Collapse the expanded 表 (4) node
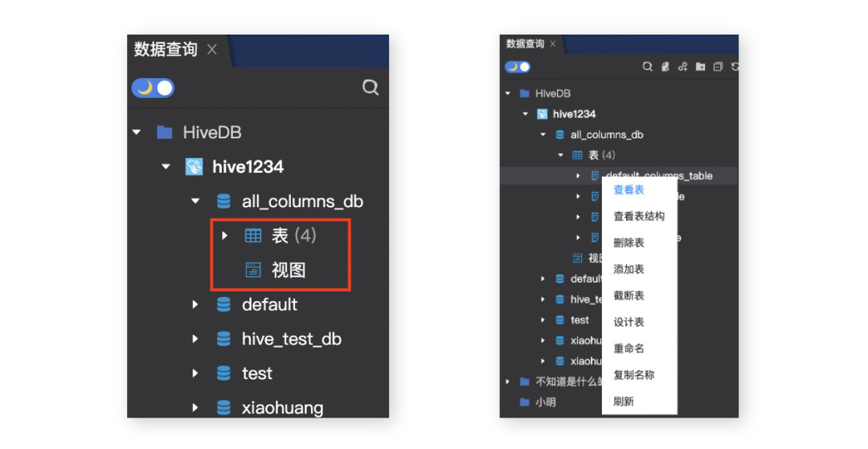The height and width of the screenshot is (449, 868). (560, 155)
